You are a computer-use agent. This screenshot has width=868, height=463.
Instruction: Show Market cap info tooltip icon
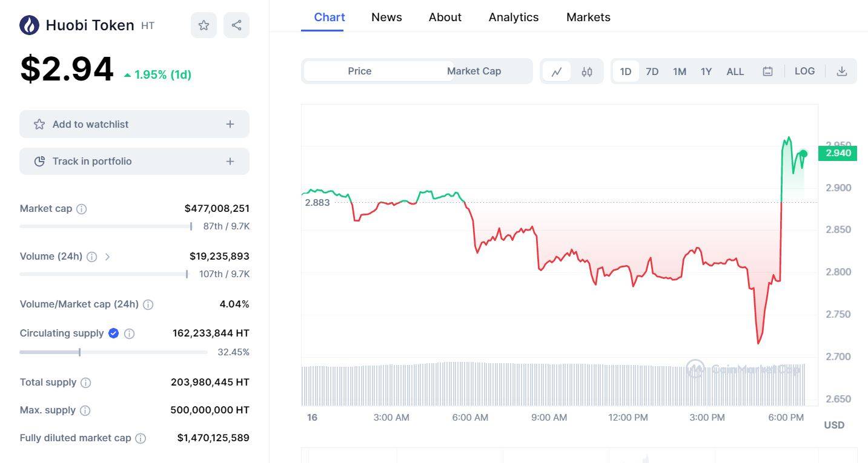pos(81,209)
